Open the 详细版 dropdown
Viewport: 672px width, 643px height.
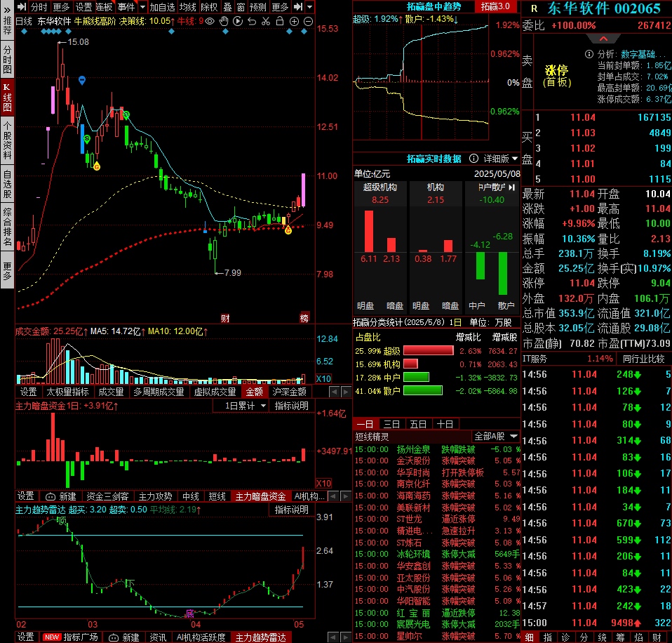pyautogui.click(x=501, y=159)
